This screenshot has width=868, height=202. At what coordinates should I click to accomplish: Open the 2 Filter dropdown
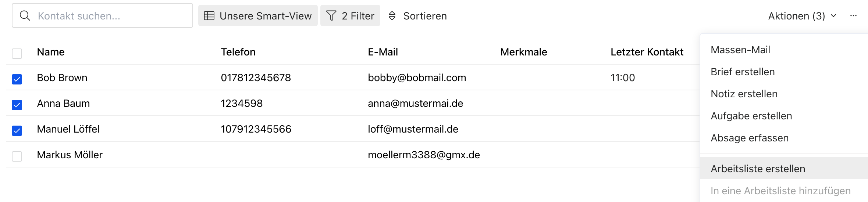tap(350, 16)
